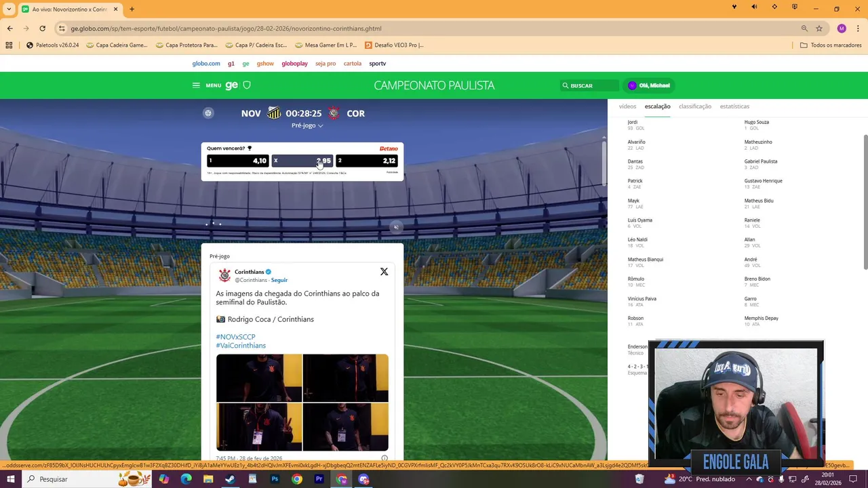The width and height of the screenshot is (868, 488).
Task: Select player Hugo Souza in lineup
Action: pos(756,123)
